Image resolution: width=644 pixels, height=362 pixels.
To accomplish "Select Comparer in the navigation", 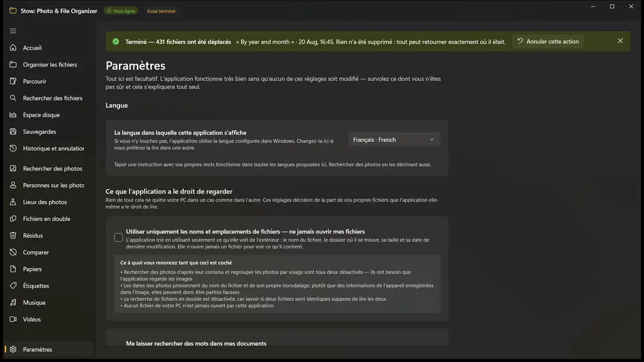I will (36, 252).
